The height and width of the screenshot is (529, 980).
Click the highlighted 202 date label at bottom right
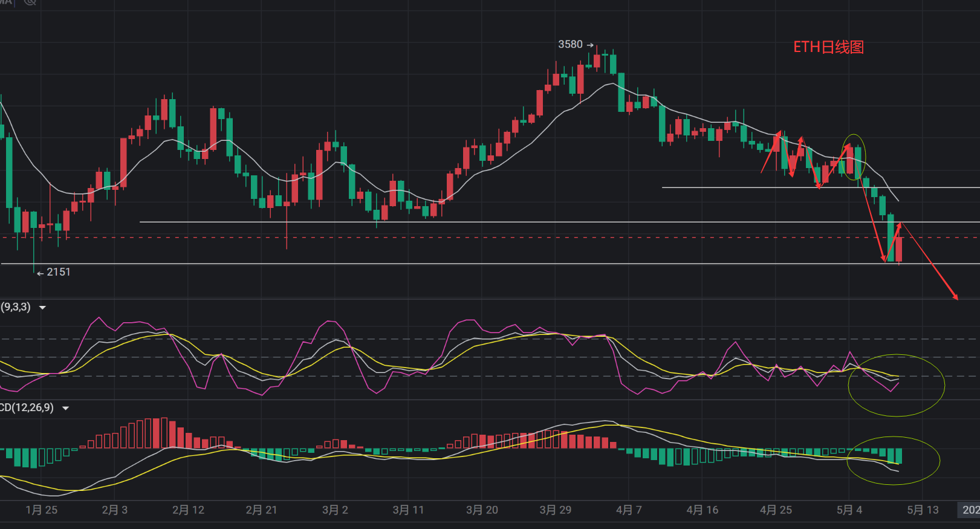[970, 510]
